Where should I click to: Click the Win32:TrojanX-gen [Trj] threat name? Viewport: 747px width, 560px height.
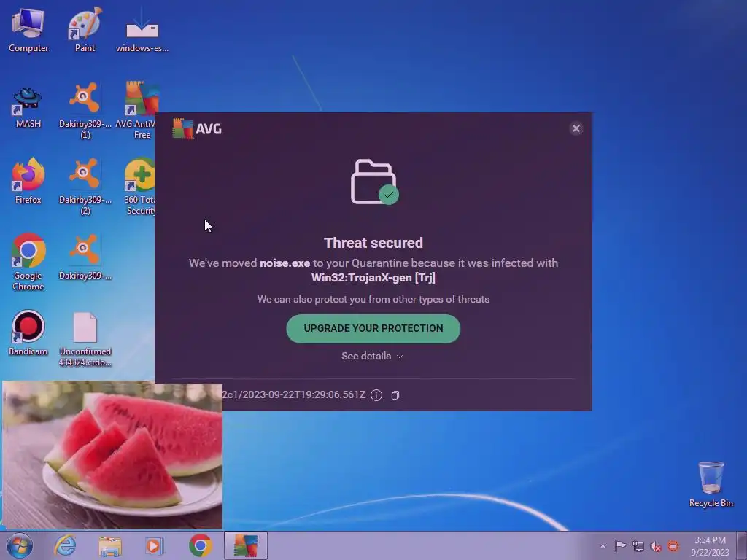[373, 278]
